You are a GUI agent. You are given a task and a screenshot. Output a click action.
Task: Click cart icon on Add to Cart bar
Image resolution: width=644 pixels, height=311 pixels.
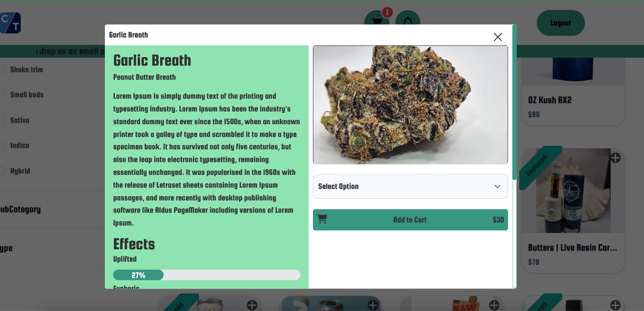[322, 219]
